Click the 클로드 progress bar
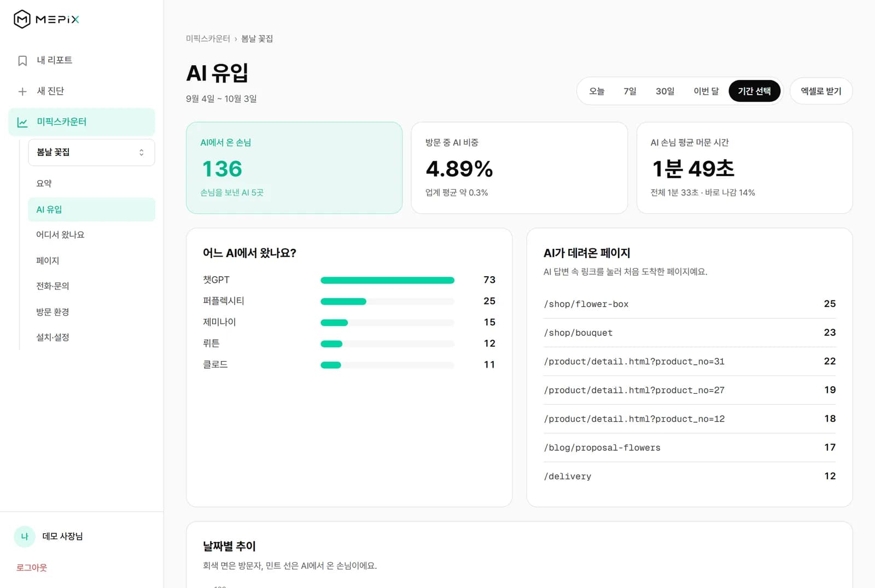 [x=387, y=365]
